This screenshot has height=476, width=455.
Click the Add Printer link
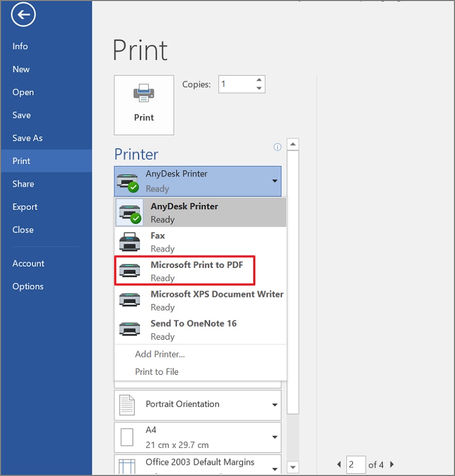(159, 354)
